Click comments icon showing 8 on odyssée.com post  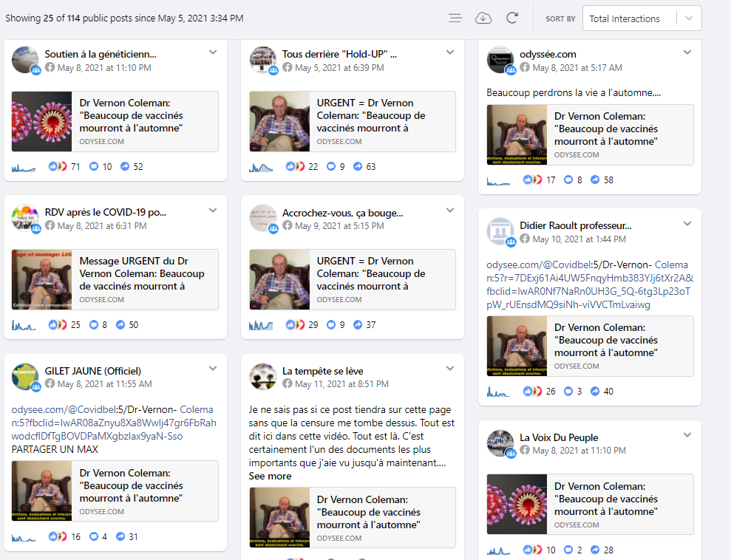568,180
